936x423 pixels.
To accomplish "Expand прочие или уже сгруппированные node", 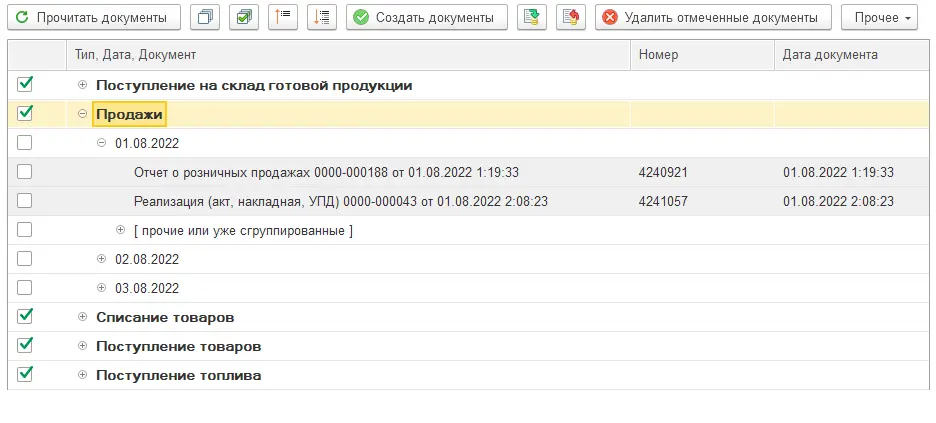I will point(121,231).
